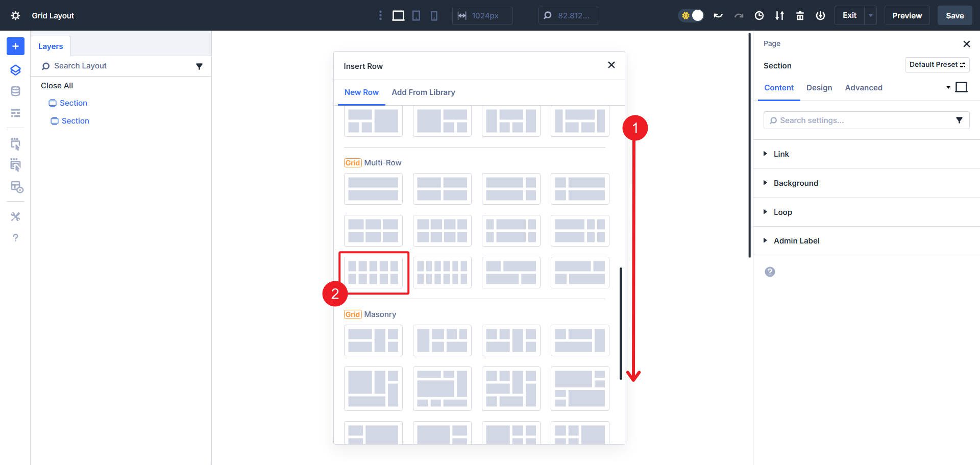
Task: Switch to phone preview mode
Action: tap(433, 15)
